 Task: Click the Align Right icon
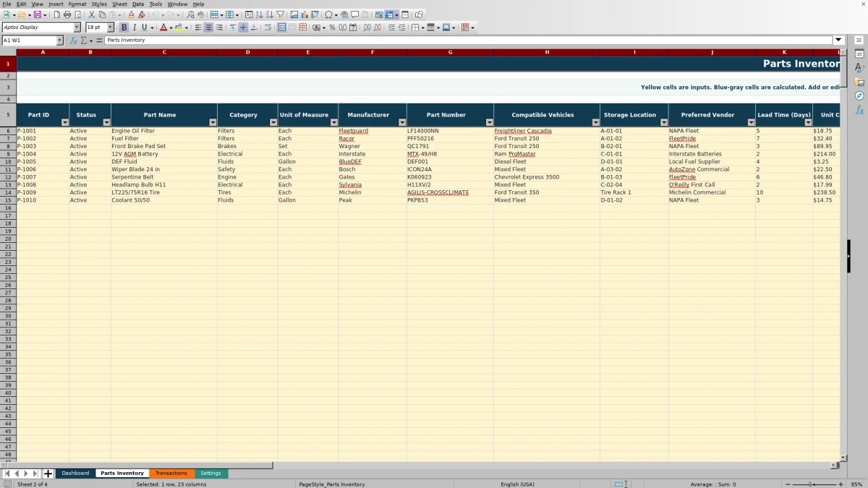click(219, 27)
